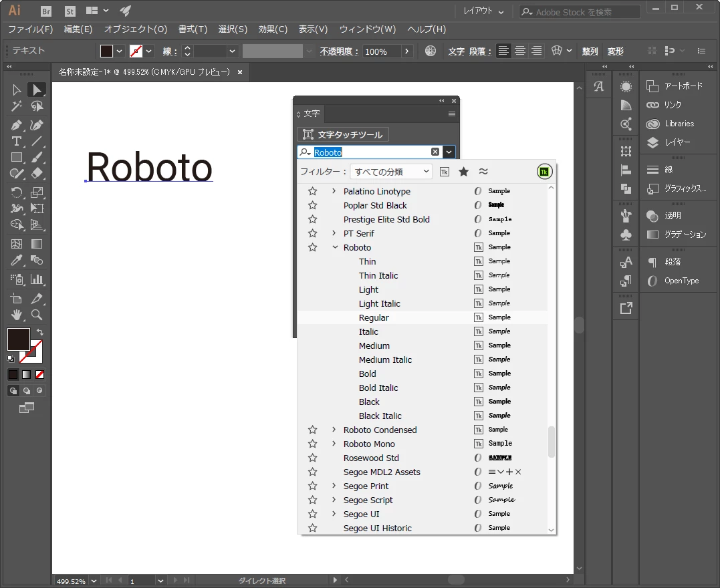
Task: Open the ファイル(F) menu
Action: tap(31, 29)
